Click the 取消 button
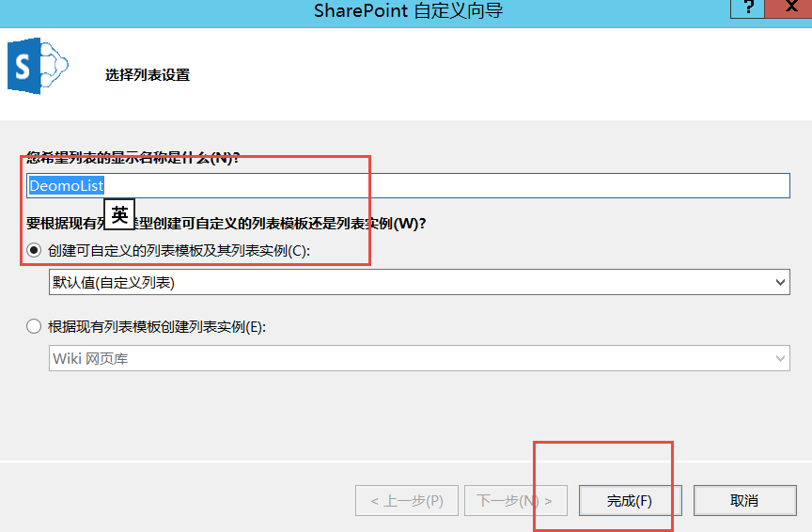 [x=744, y=500]
